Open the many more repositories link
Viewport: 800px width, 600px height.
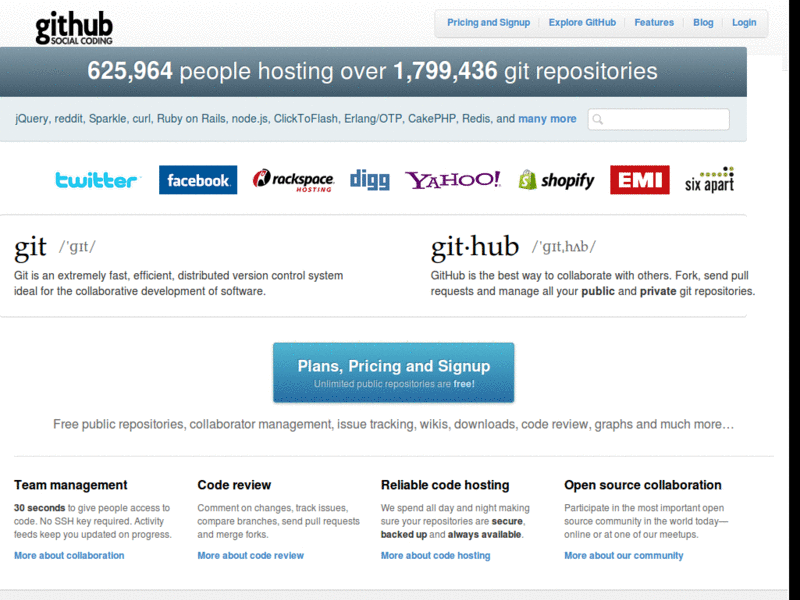coord(547,118)
